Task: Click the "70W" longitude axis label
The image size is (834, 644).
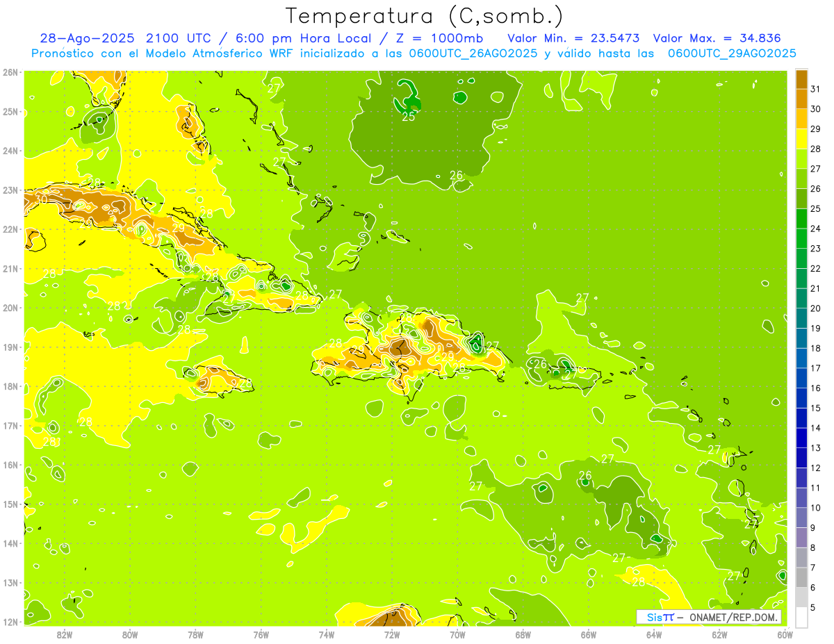Action: coord(457,634)
